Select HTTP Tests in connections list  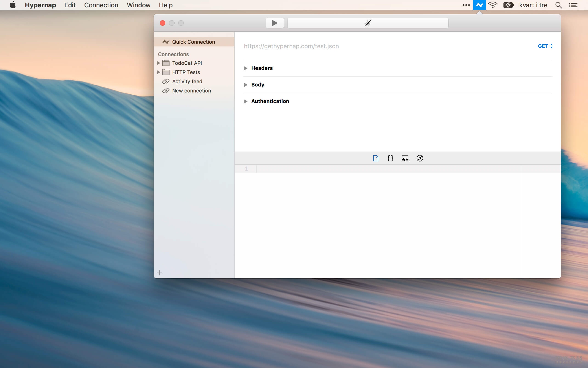[x=194, y=72]
